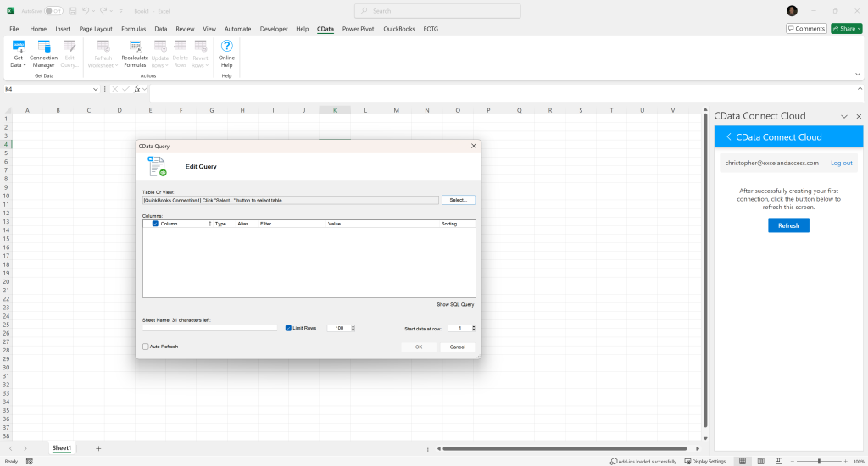The image size is (868, 466).
Task: Switch to Normal view in the status bar
Action: pyautogui.click(x=743, y=461)
